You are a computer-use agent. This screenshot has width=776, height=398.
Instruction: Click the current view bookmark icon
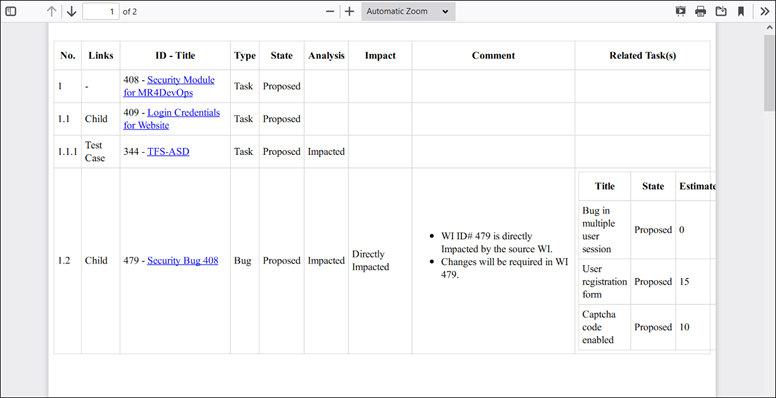(741, 11)
